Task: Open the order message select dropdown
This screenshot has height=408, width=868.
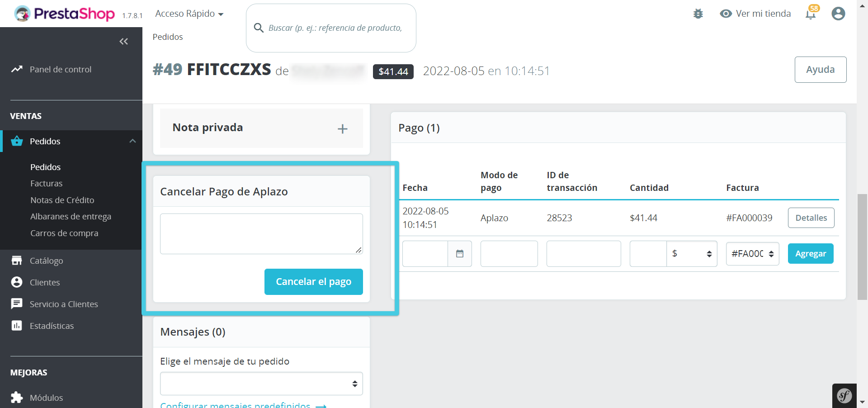Action: [261, 384]
